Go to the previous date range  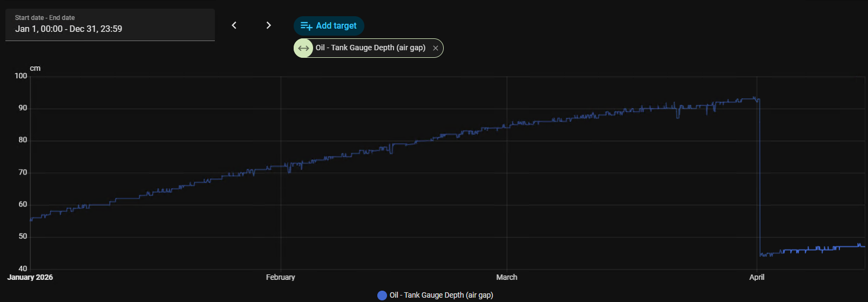(x=234, y=25)
